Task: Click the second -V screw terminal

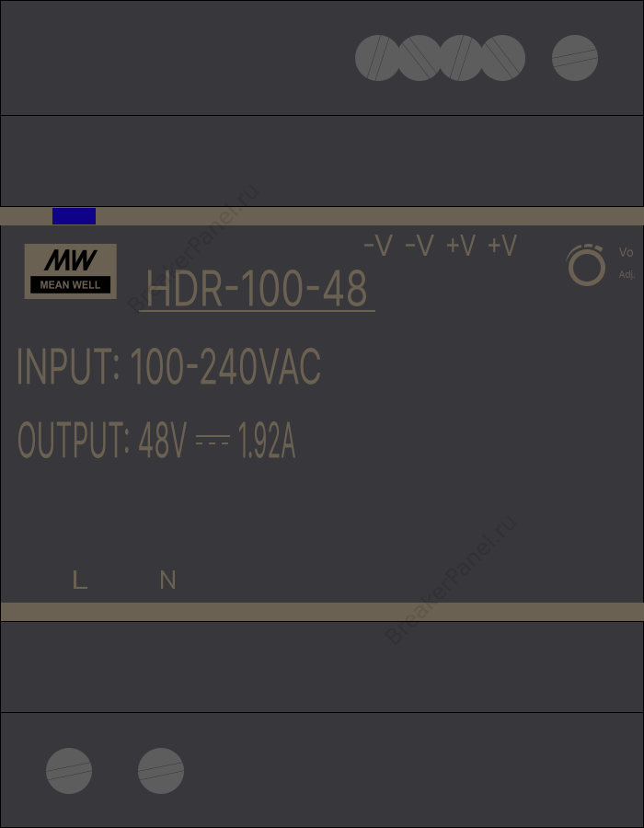Action: coord(420,58)
